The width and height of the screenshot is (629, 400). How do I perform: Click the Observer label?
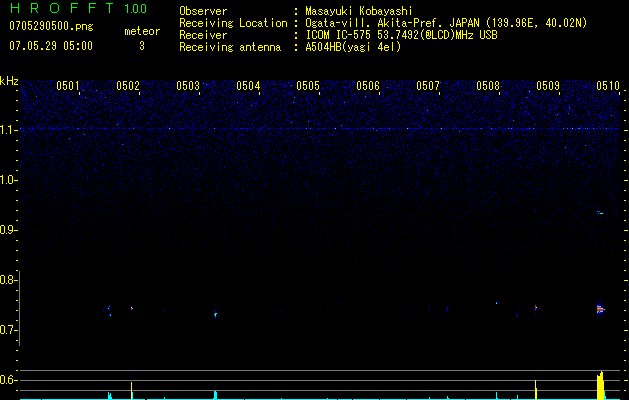(203, 11)
